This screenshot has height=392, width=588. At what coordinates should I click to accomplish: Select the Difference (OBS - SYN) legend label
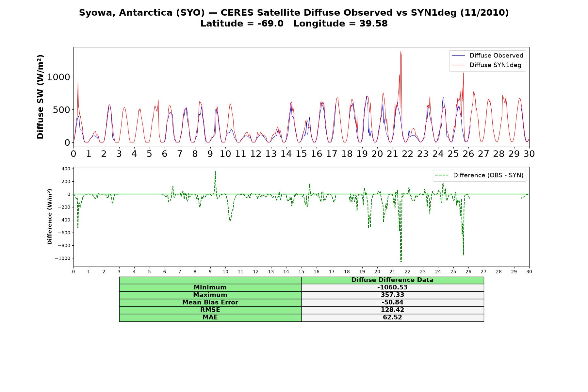(488, 175)
